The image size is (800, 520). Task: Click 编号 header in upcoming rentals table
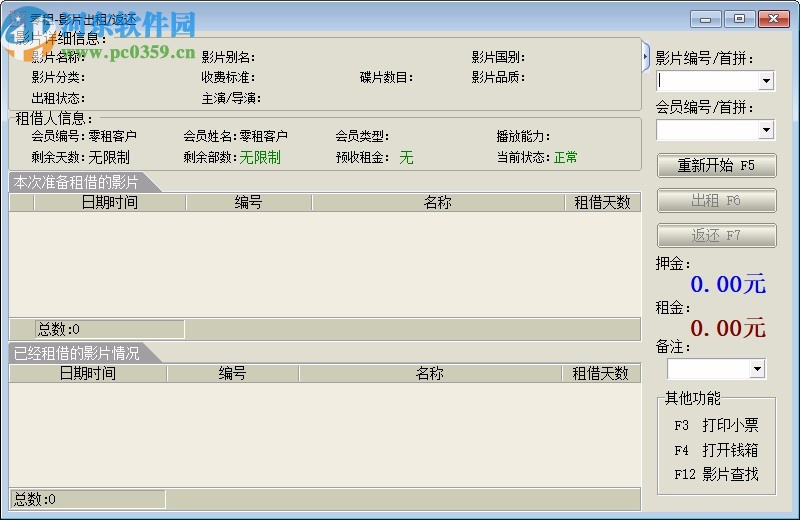pos(248,203)
